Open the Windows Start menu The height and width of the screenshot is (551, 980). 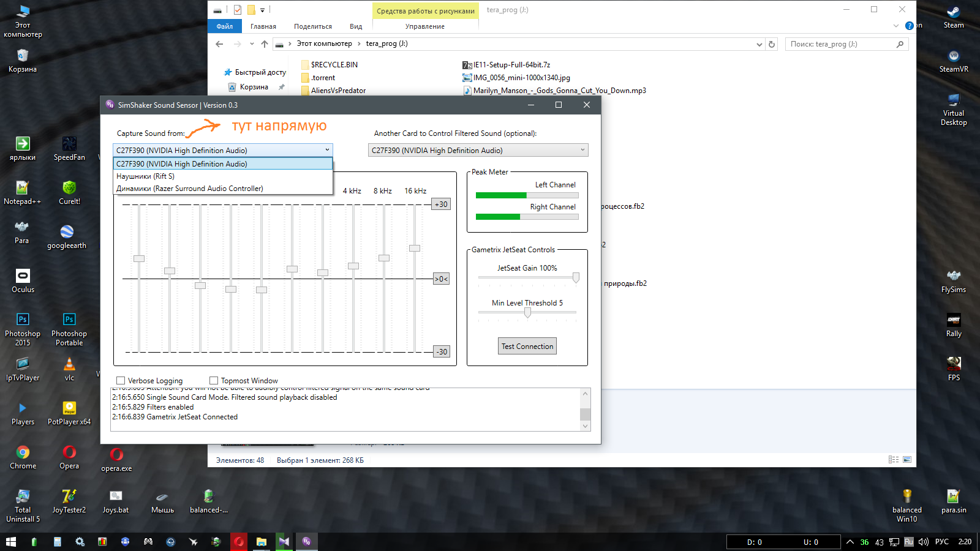tap(11, 541)
